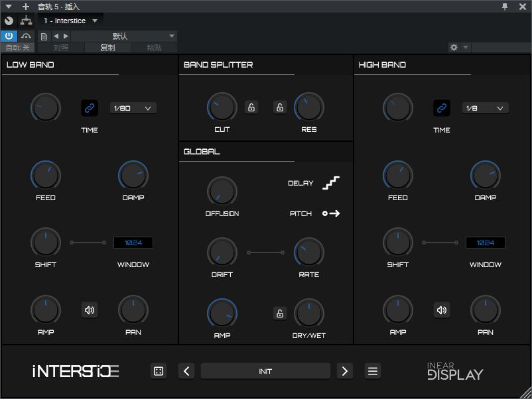Click the 自动: 关 automation button
This screenshot has width=532, height=399.
[17, 48]
